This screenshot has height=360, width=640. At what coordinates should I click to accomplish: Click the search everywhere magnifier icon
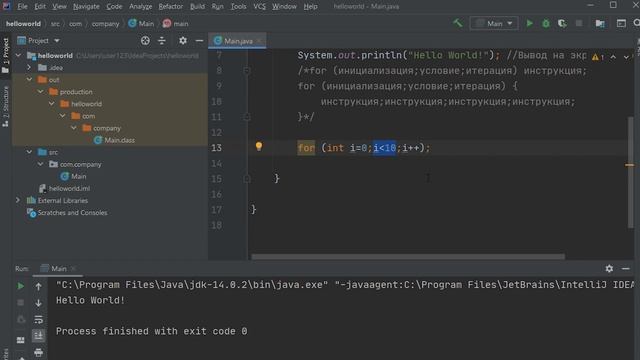click(x=636, y=23)
